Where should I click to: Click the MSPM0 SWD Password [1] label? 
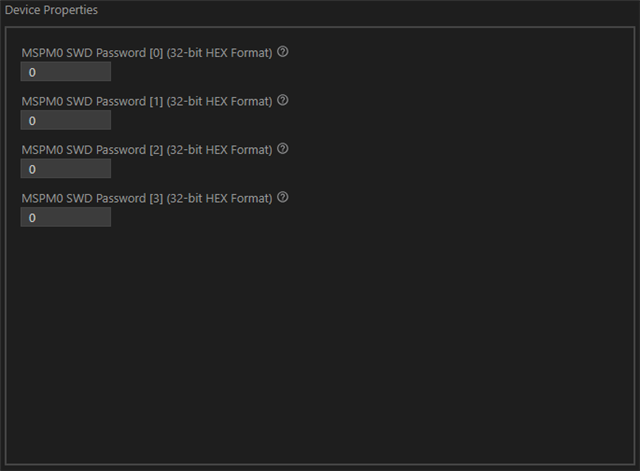(x=92, y=102)
